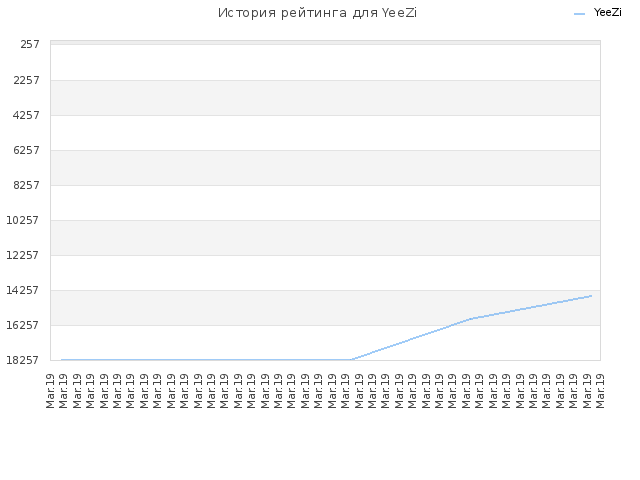The image size is (640, 480).
Task: Click the rightmost end of the rating line
Action: tap(591, 296)
